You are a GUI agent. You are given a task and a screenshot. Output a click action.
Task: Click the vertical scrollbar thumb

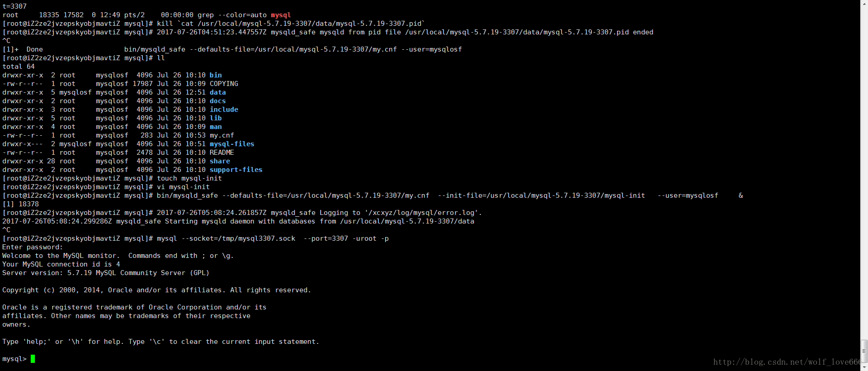tap(864, 351)
